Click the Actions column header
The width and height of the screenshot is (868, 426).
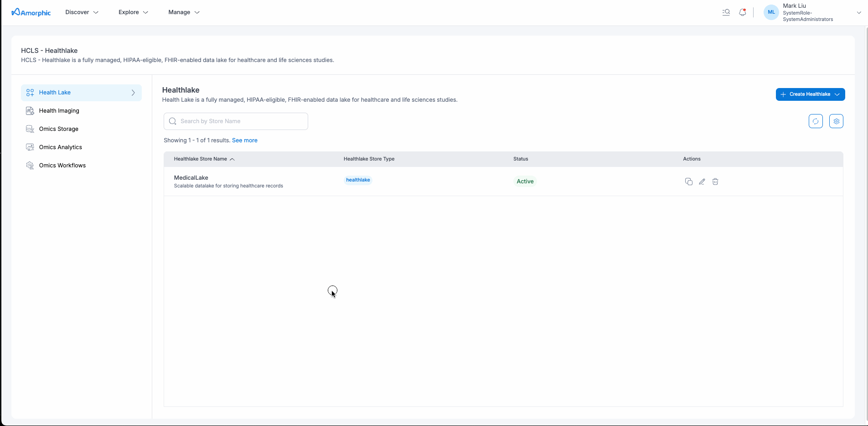[692, 159]
